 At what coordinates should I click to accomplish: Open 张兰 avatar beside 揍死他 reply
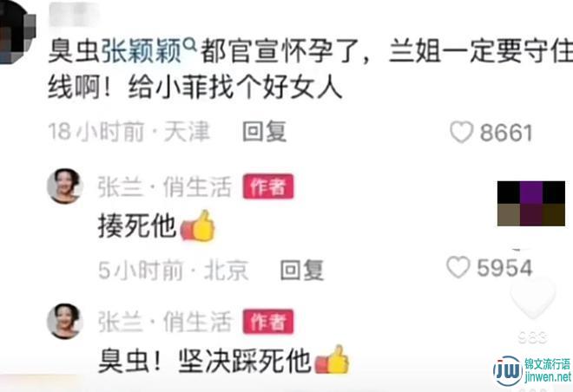point(65,186)
